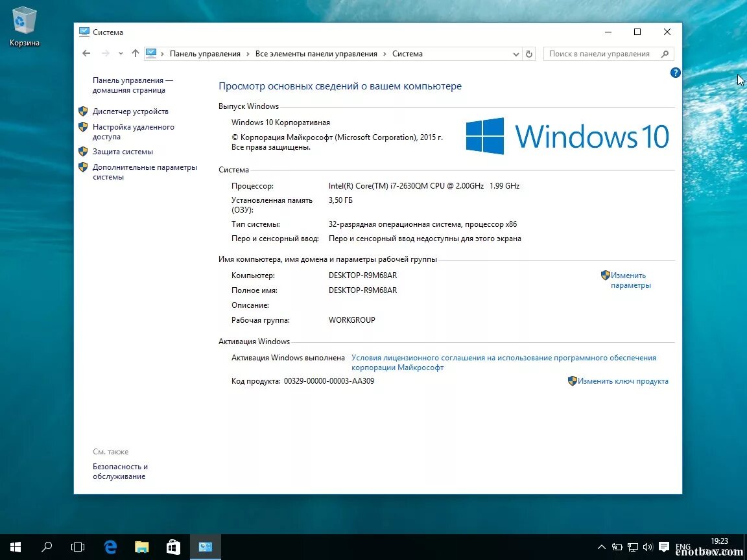Refresh the System page
Image resolution: width=747 pixels, height=560 pixels.
529,54
